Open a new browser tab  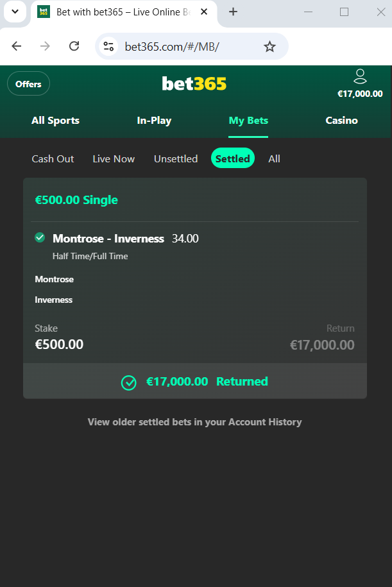[234, 12]
